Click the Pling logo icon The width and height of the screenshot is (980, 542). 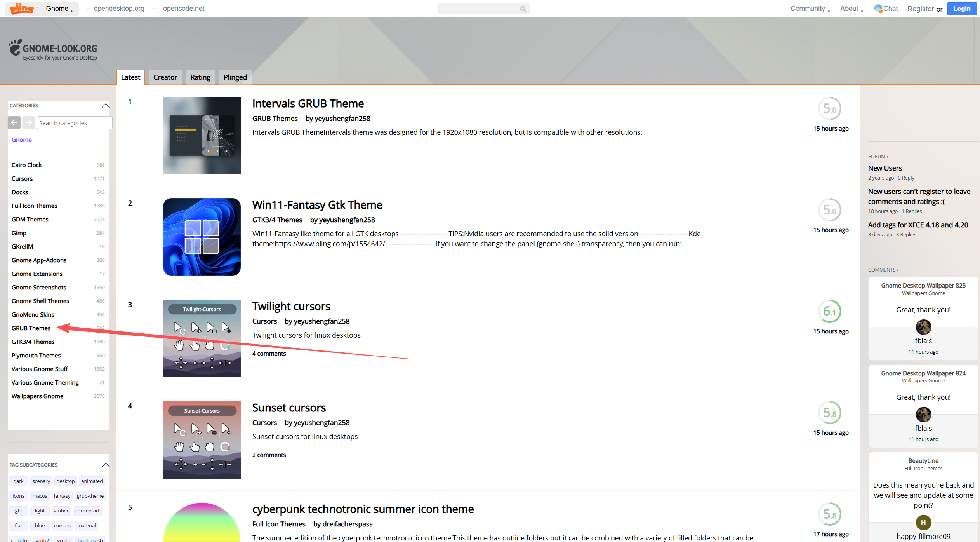[x=22, y=8]
